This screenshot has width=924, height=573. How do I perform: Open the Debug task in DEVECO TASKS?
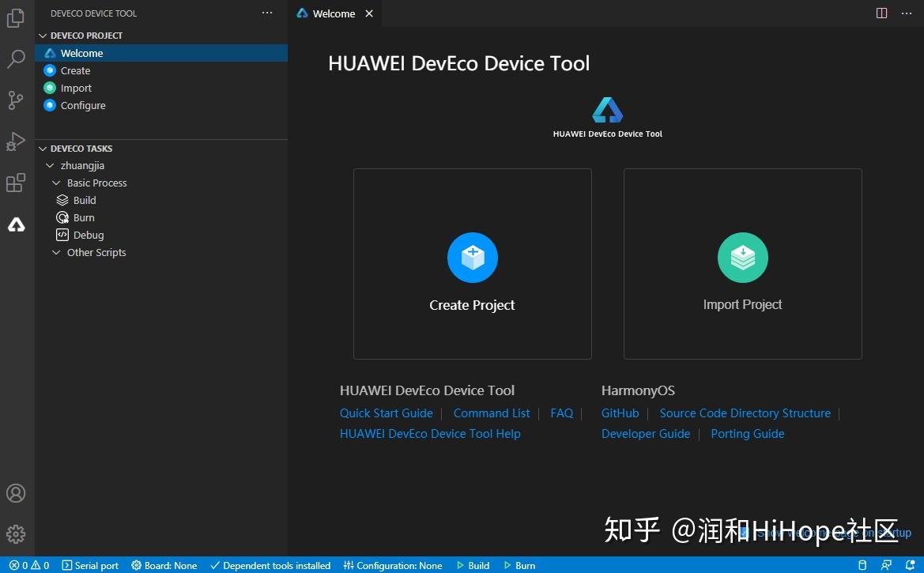pyautogui.click(x=87, y=235)
